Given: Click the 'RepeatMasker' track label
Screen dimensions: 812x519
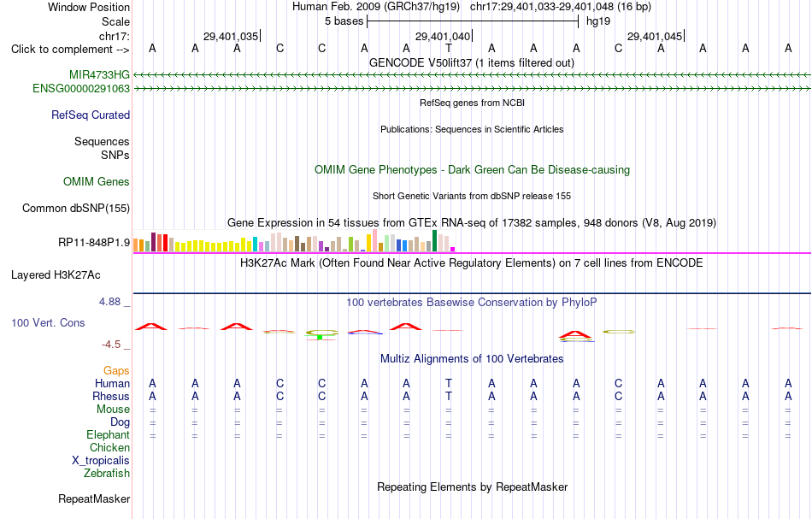Looking at the screenshot, I should point(94,498).
